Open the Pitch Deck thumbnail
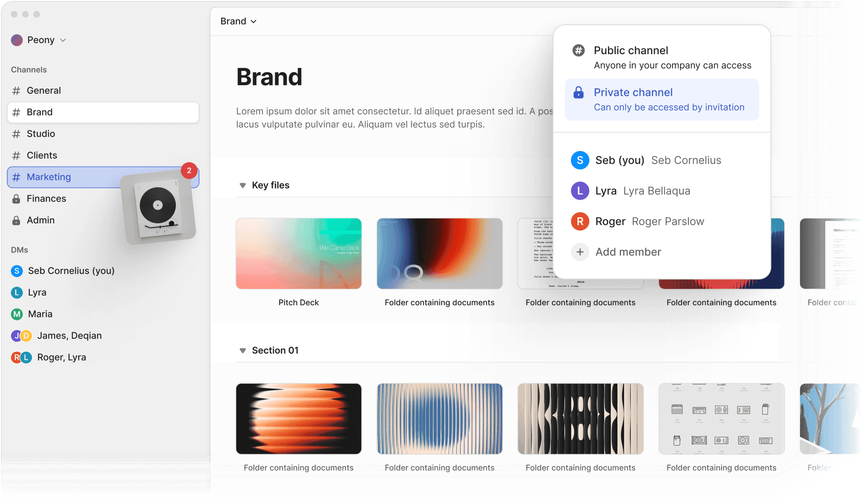Image resolution: width=864 pixels, height=504 pixels. point(299,253)
